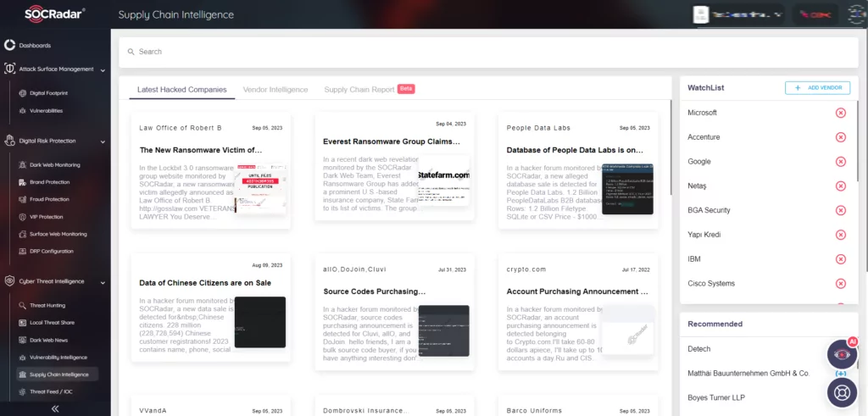Image resolution: width=868 pixels, height=416 pixels.
Task: Remove Cisco Systems from the WatchList
Action: (840, 283)
